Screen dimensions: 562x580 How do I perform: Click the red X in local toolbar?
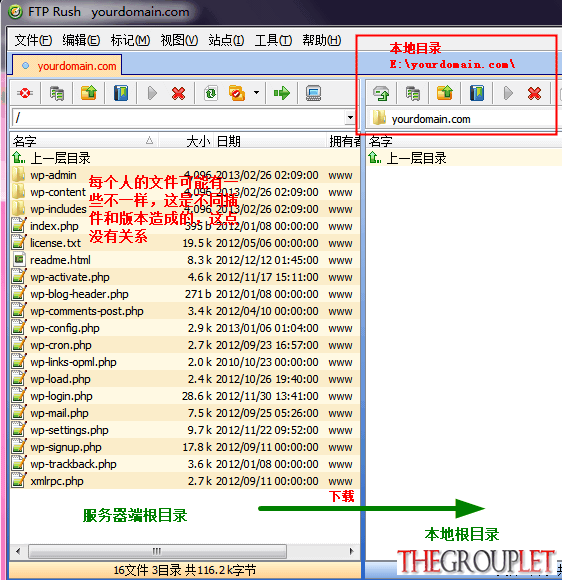535,93
